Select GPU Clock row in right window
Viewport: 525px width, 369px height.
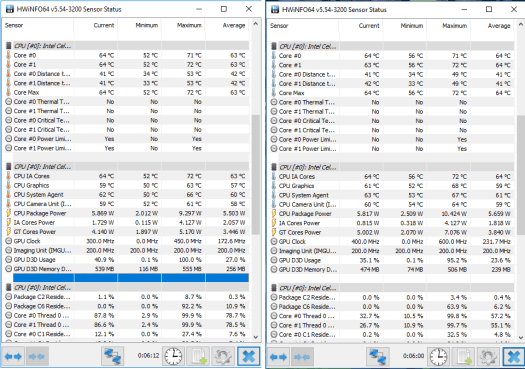[x=392, y=241]
